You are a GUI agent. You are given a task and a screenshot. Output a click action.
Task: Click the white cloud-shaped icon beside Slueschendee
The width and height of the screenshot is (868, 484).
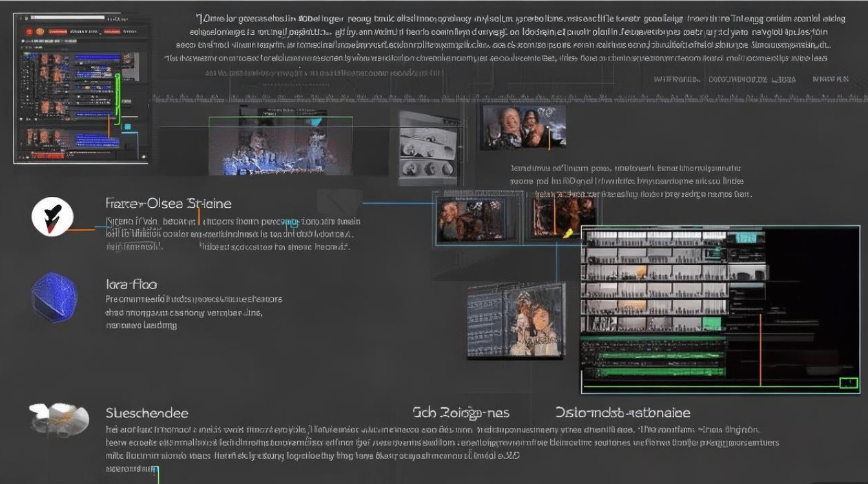coord(59,416)
